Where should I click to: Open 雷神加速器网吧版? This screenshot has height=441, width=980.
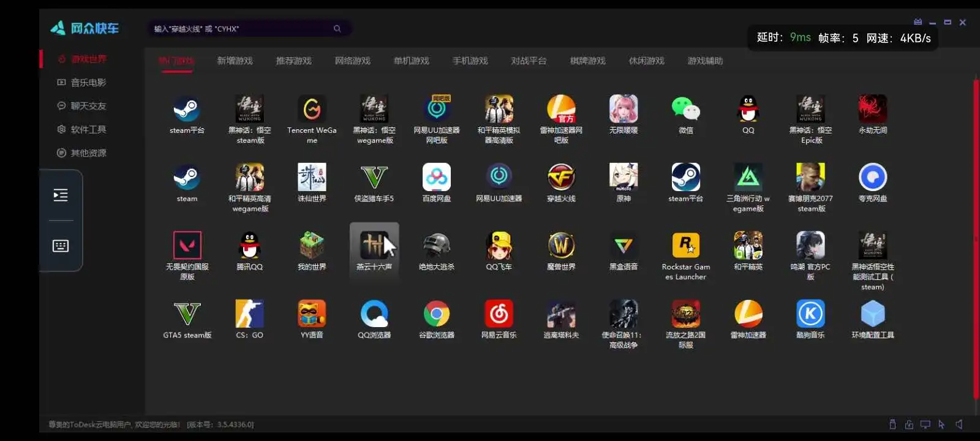point(561,109)
